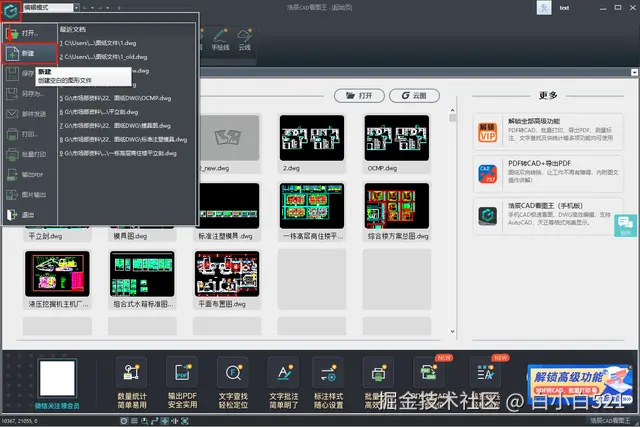This screenshot has width=640, height=427.
Task: Click the 解锁高级功能 promo banner
Action: point(580,384)
